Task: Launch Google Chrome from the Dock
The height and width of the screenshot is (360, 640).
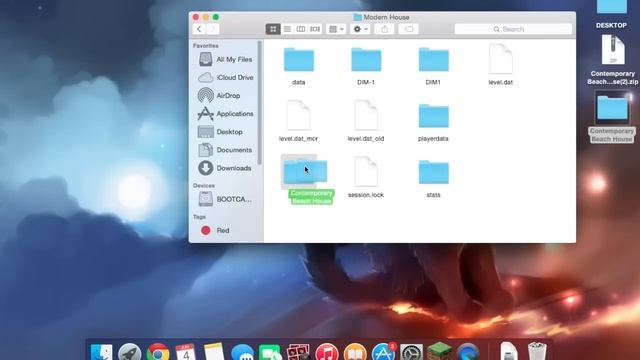Action: pyautogui.click(x=158, y=352)
